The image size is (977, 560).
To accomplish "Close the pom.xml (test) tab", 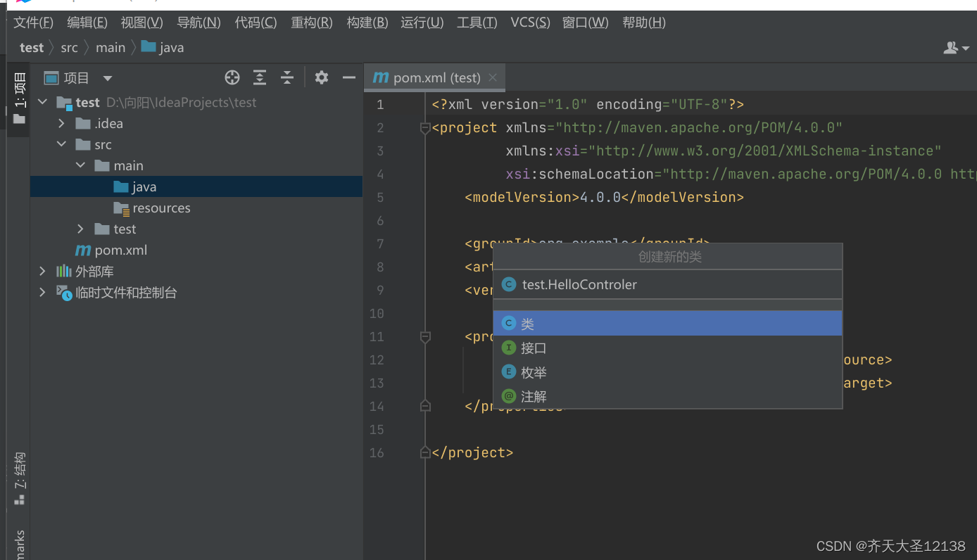I will coord(493,77).
